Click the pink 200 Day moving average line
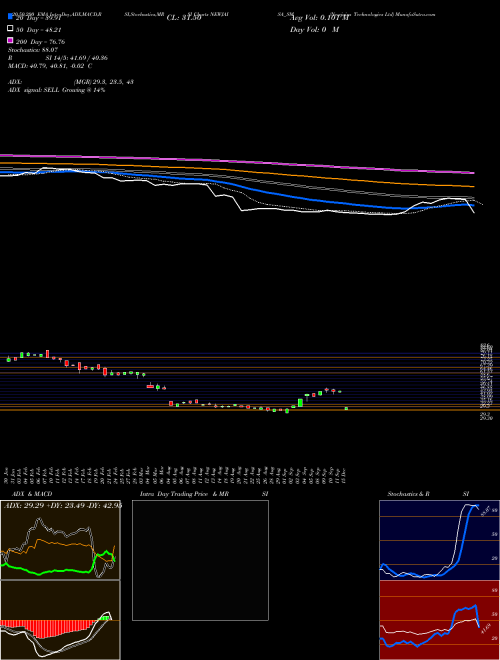Image resolution: width=500 pixels, height=660 pixels. 237,161
